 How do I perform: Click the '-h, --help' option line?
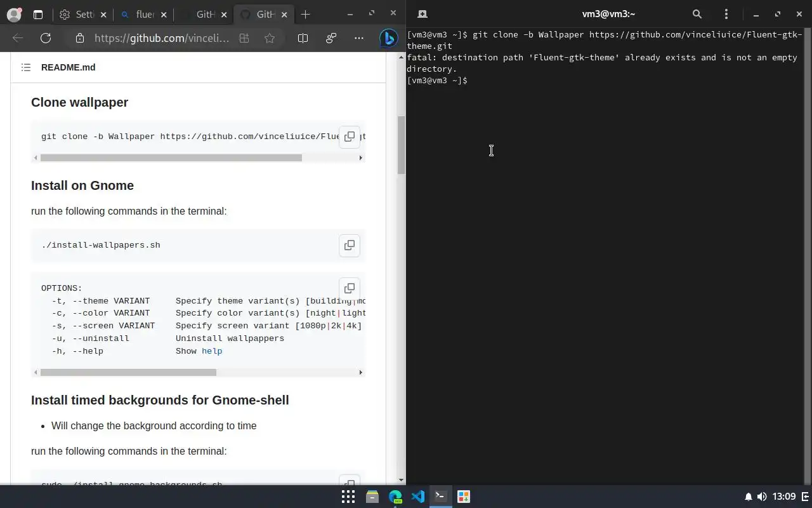[137, 351]
